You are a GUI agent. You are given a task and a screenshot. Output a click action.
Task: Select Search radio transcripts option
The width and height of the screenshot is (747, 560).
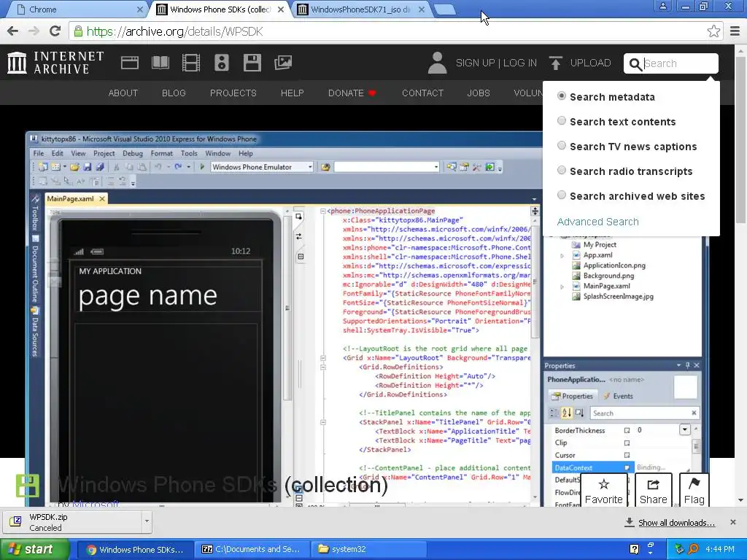pos(562,170)
